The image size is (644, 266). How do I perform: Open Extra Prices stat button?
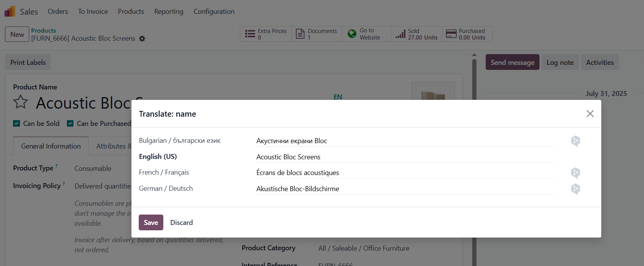coord(266,34)
